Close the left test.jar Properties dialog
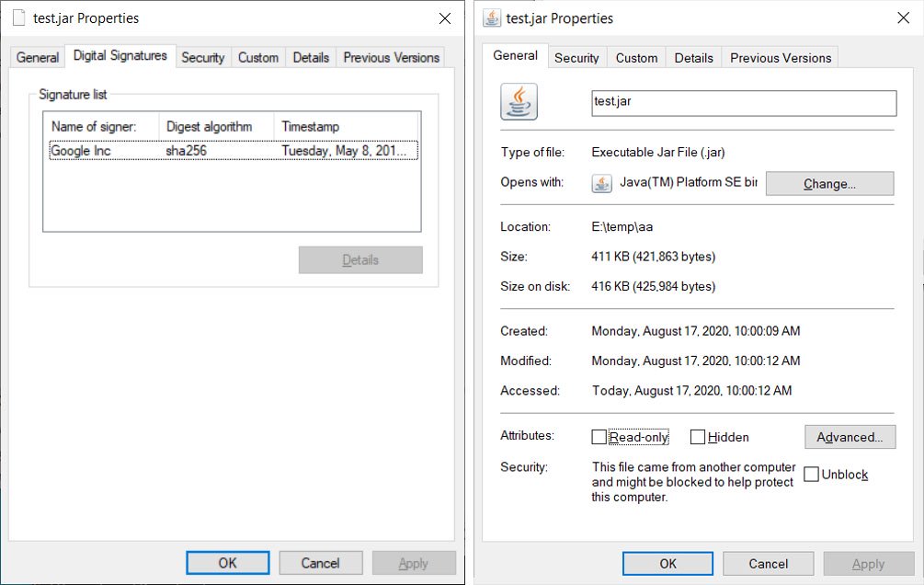 click(444, 18)
